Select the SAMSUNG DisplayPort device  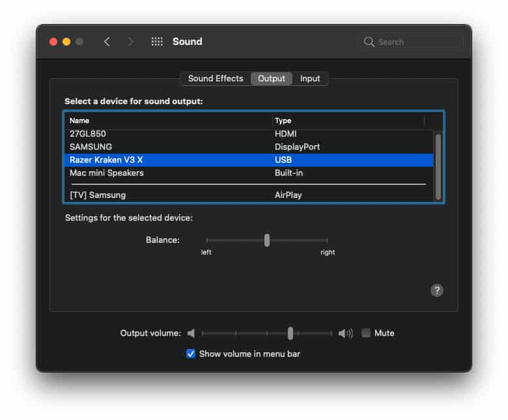[249, 147]
